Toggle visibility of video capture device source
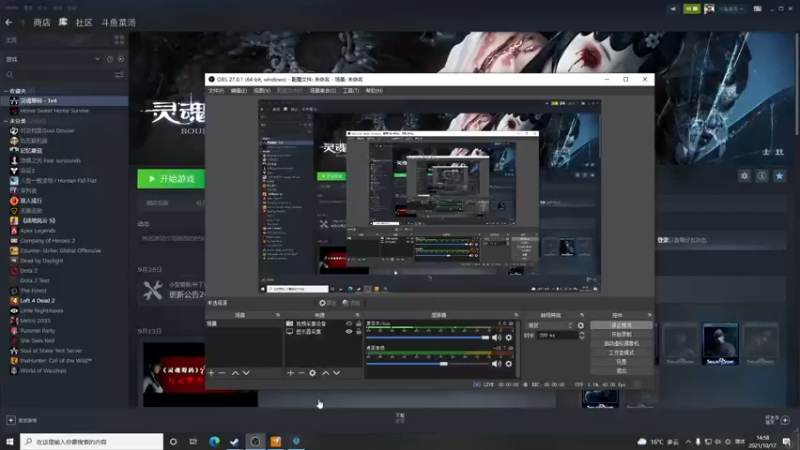800x450 pixels. pos(349,323)
